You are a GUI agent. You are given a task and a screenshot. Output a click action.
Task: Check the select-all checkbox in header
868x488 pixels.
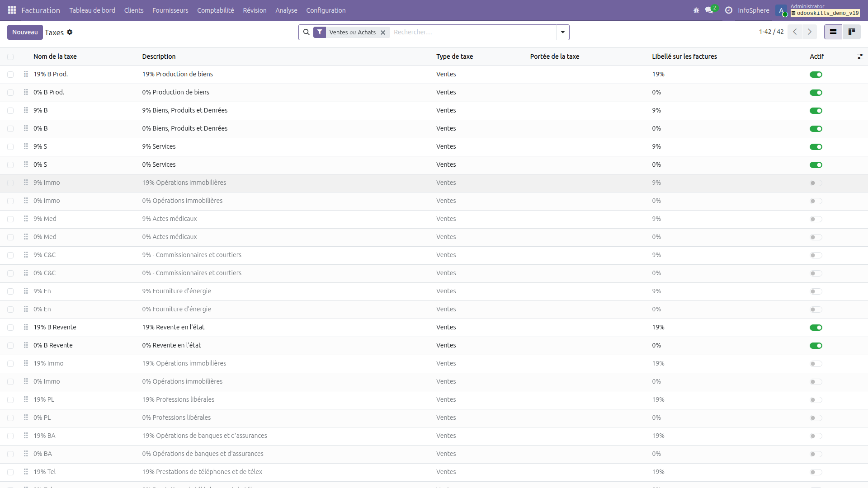[x=10, y=56]
